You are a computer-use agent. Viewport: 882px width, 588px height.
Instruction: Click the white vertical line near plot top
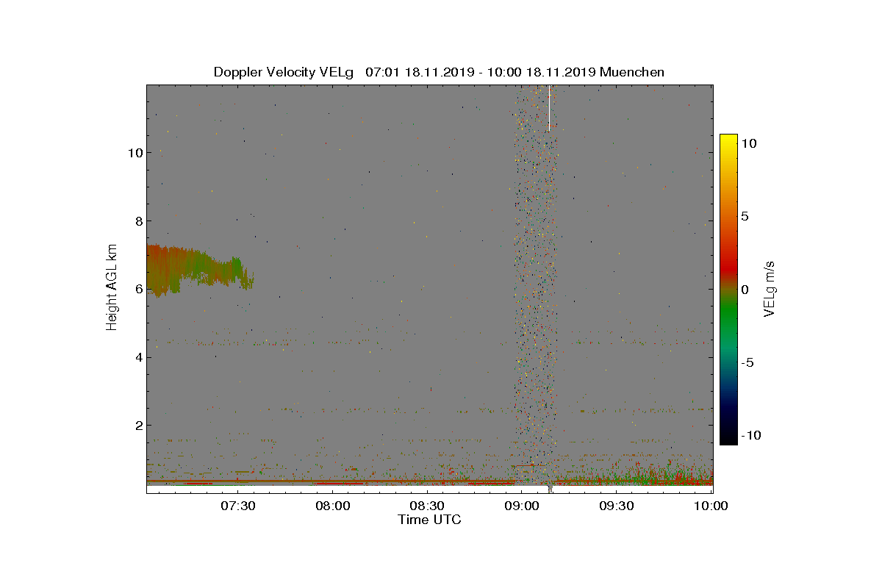(549, 108)
